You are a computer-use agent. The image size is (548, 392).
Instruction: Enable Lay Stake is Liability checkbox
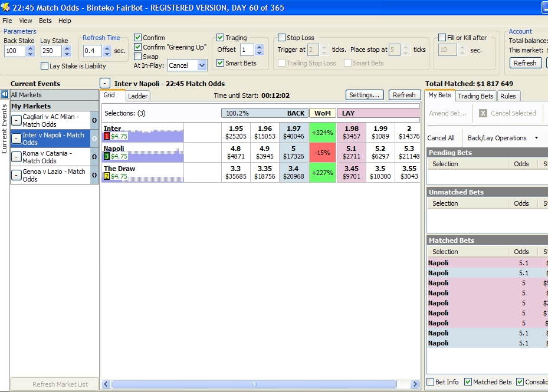click(44, 65)
